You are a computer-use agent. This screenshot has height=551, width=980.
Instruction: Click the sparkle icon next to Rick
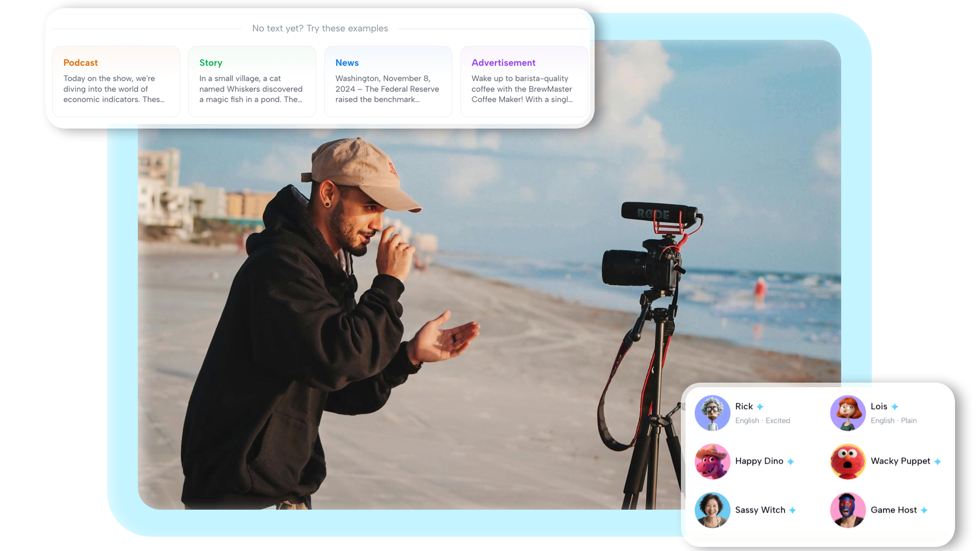tap(760, 406)
